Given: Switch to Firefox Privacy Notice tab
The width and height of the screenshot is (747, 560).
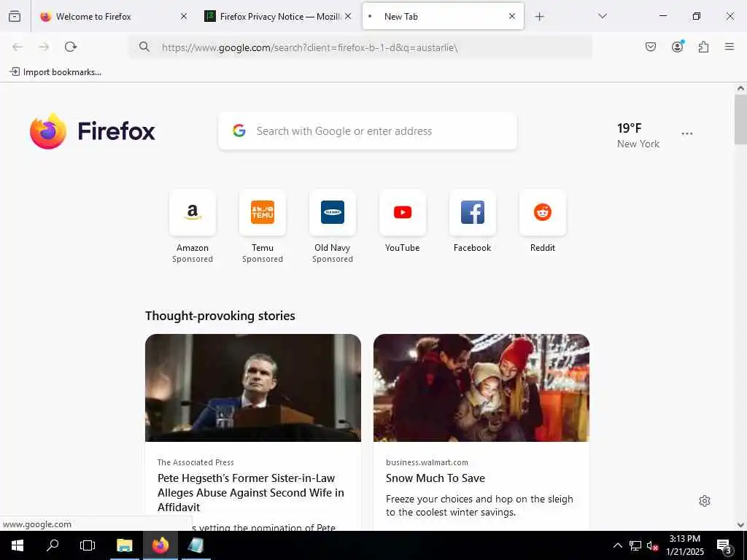Looking at the screenshot, I should (279, 17).
